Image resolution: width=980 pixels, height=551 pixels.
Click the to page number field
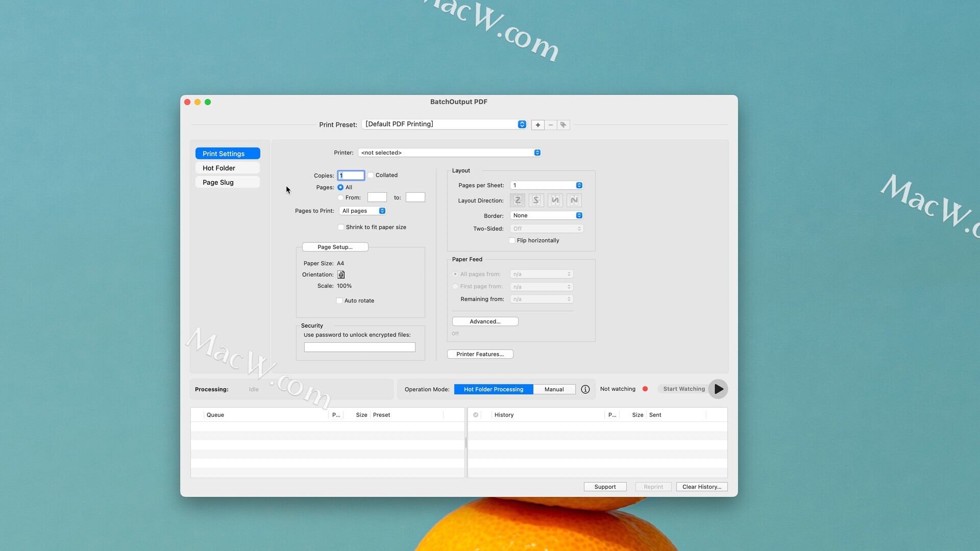tap(415, 197)
